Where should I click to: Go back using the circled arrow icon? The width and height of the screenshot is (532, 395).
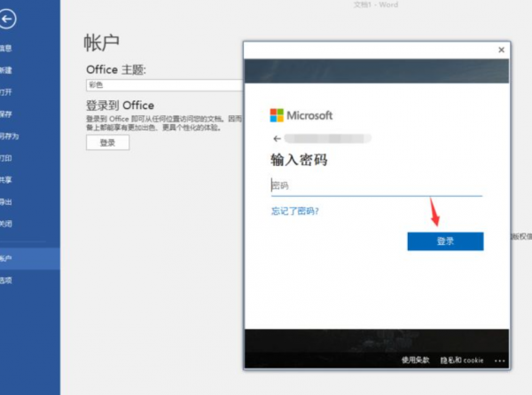[x=7, y=19]
